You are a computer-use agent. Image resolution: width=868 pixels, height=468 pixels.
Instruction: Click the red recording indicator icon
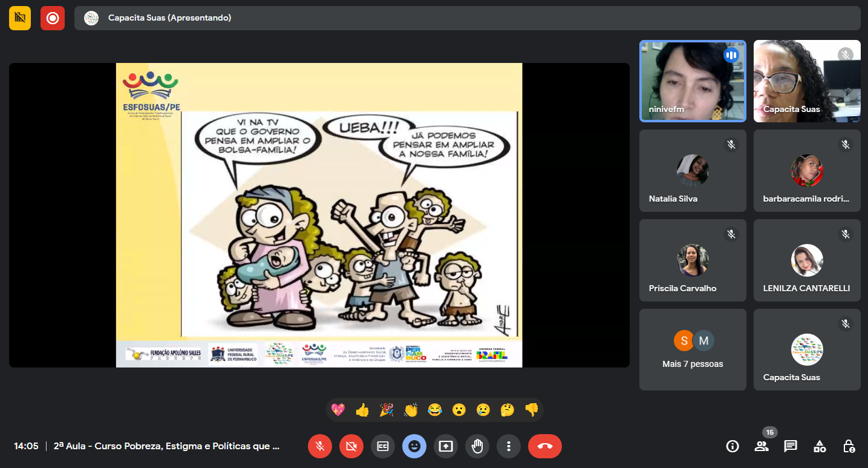[x=53, y=18]
